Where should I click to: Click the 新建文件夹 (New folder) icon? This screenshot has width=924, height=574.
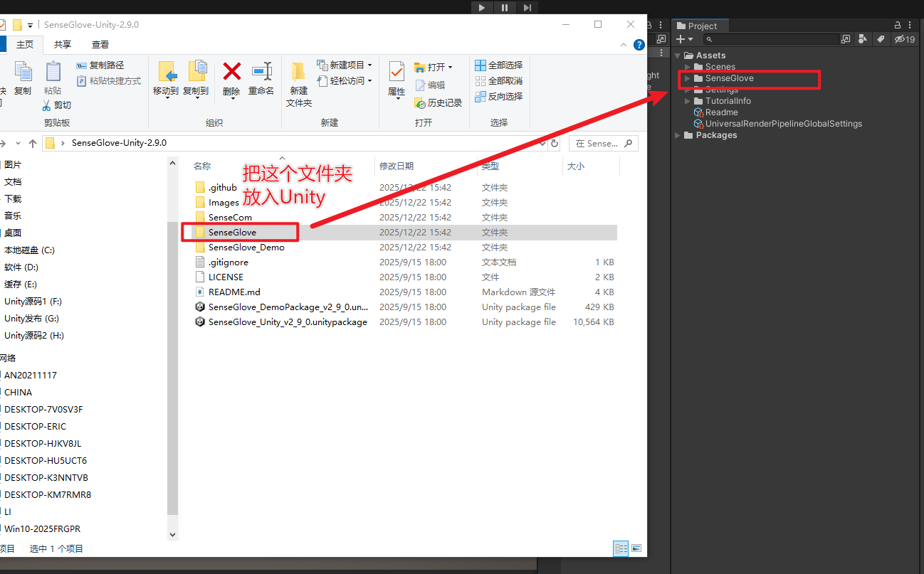point(299,84)
